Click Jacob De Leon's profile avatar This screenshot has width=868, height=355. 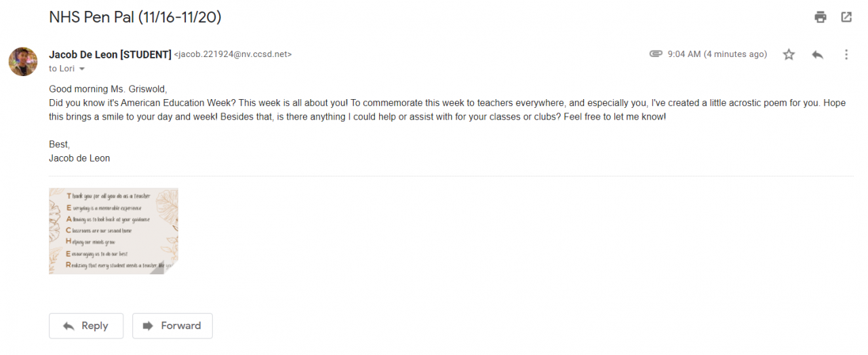click(x=23, y=62)
